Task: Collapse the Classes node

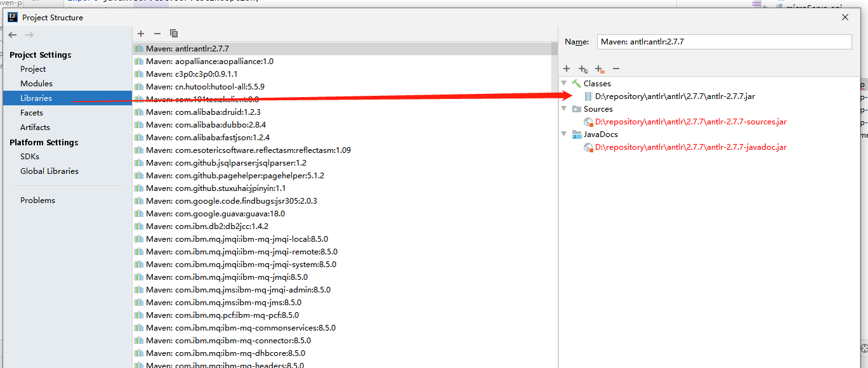Action: click(x=564, y=83)
